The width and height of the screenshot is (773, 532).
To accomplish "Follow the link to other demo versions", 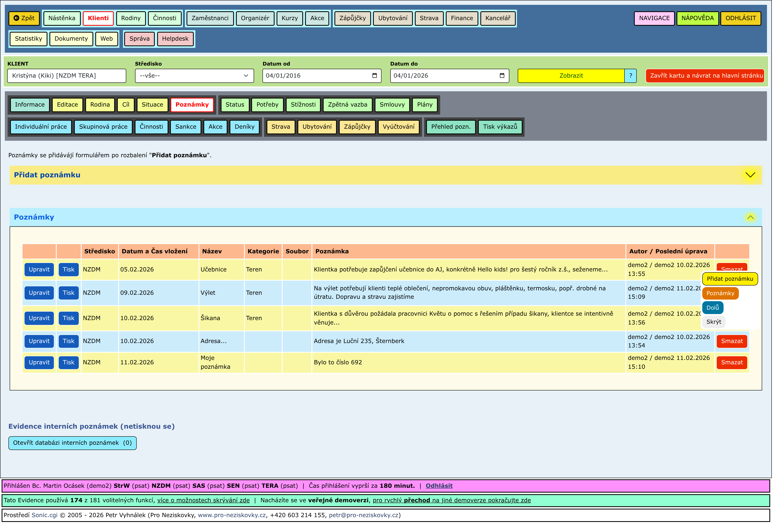I will pyautogui.click(x=451, y=500).
